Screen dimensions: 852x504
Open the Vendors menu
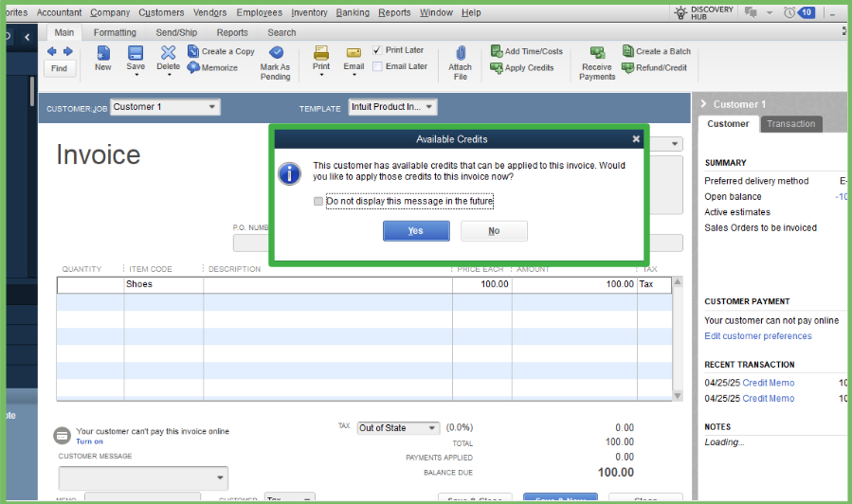point(209,12)
